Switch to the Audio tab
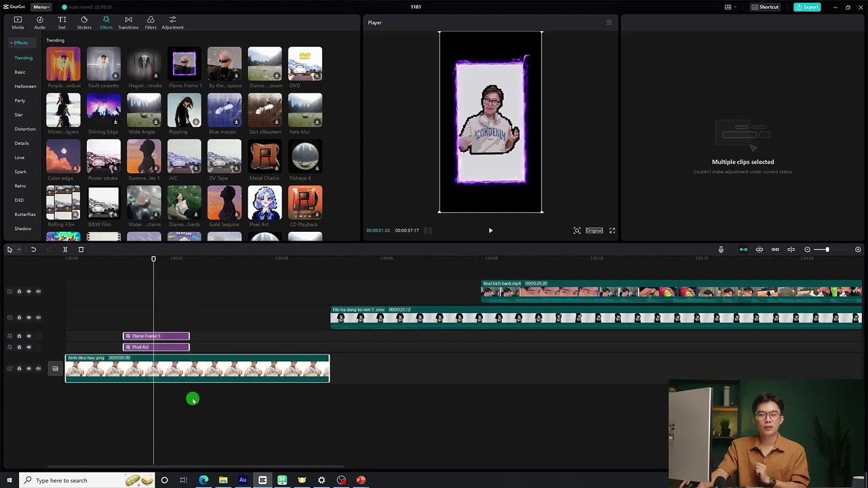 point(40,22)
